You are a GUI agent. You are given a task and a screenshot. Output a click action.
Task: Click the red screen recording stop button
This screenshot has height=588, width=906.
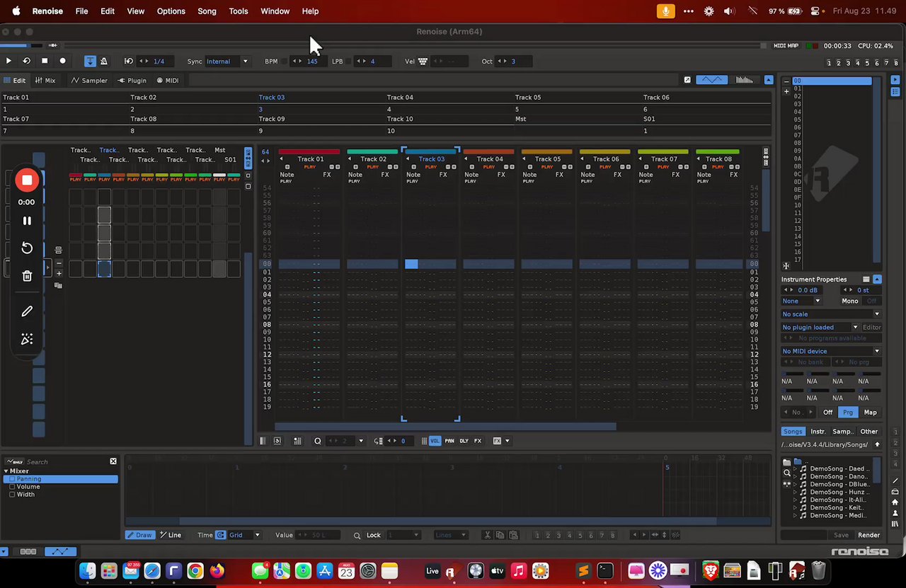pos(27,180)
